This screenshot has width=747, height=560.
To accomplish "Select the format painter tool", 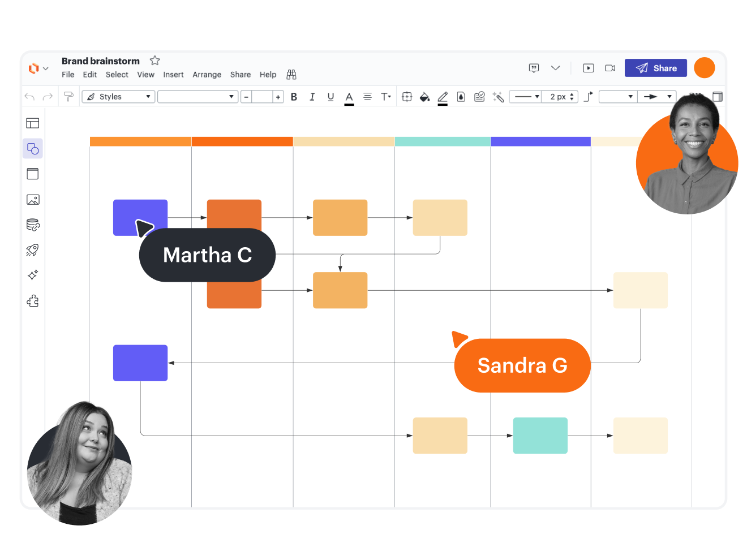I will (68, 97).
